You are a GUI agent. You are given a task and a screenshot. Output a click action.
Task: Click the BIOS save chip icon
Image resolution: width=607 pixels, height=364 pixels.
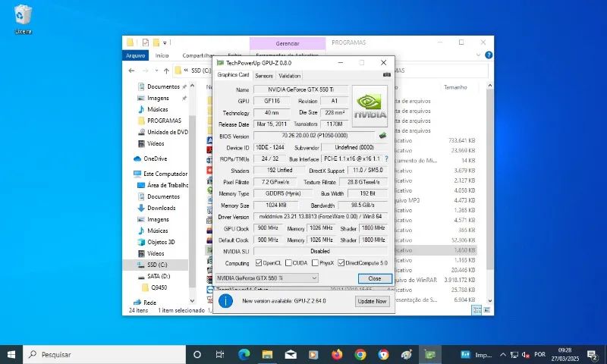382,136
